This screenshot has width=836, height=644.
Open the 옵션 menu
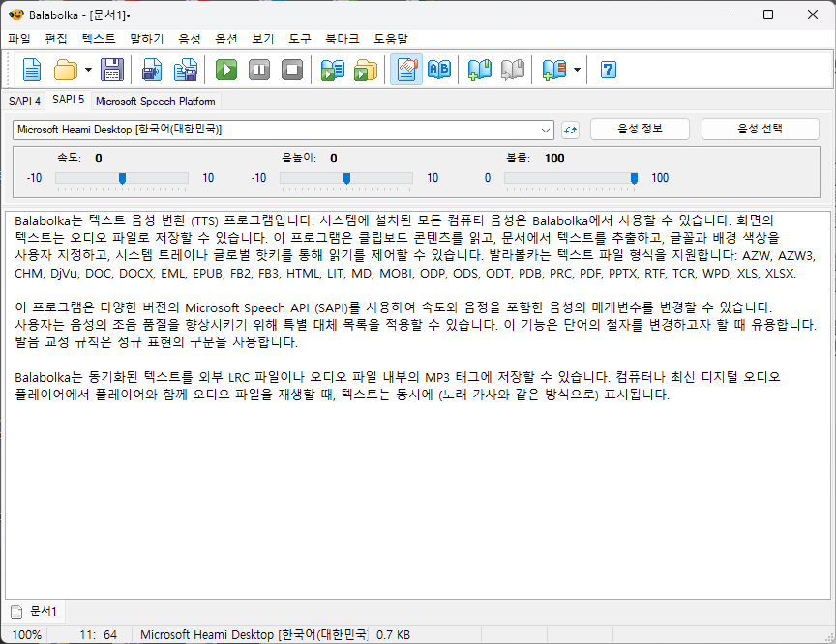click(x=226, y=39)
